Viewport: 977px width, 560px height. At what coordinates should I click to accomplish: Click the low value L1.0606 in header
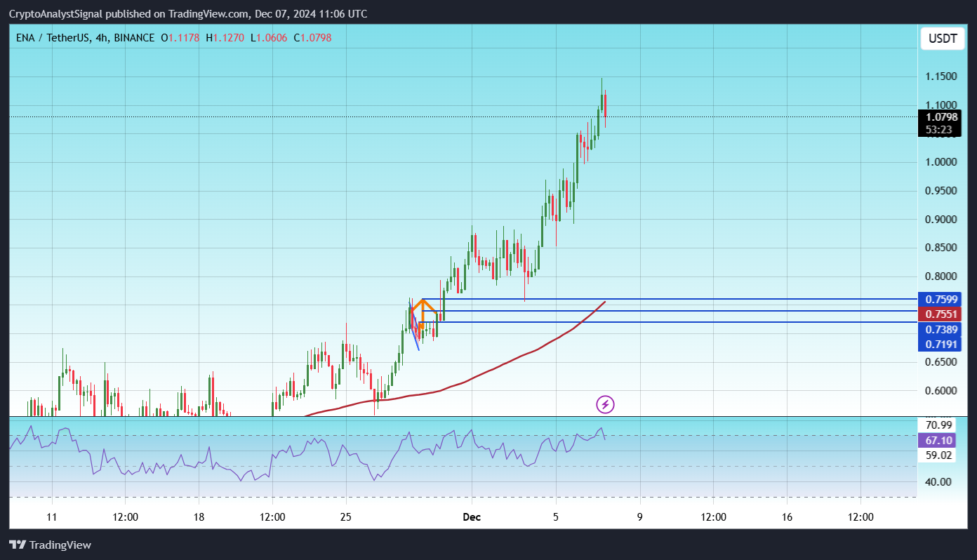(x=268, y=37)
